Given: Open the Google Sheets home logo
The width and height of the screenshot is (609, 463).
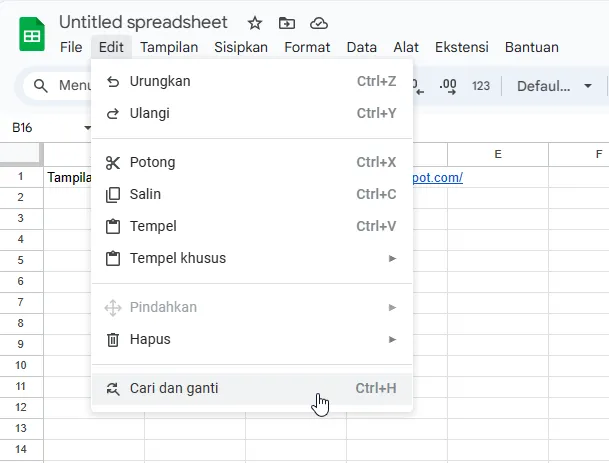Looking at the screenshot, I should [32, 35].
